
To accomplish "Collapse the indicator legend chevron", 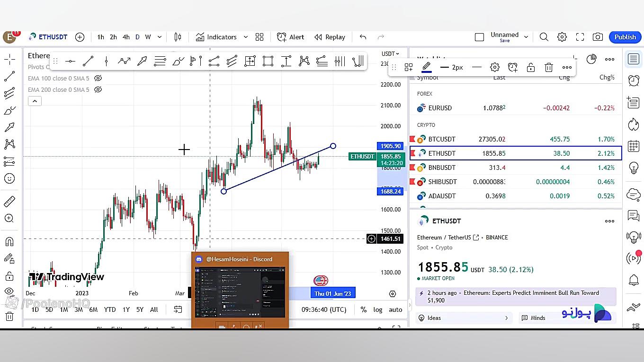I will 35,101.
